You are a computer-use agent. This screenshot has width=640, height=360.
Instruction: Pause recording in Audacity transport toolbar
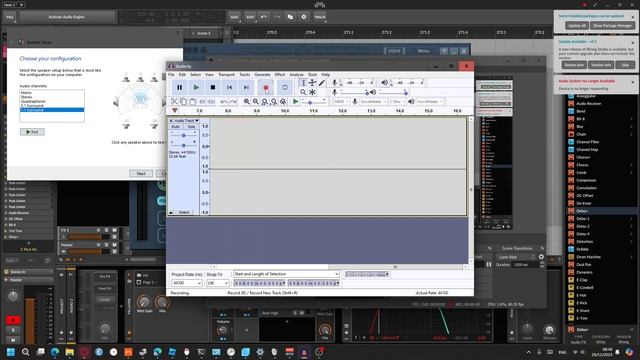coord(179,87)
